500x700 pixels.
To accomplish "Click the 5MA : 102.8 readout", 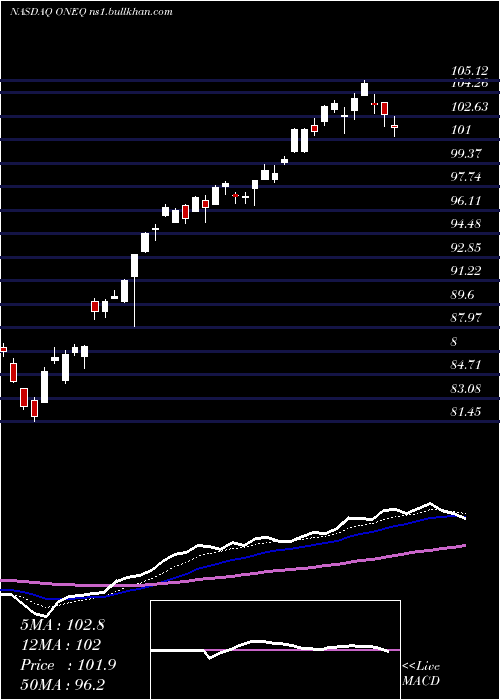I will [62, 625].
